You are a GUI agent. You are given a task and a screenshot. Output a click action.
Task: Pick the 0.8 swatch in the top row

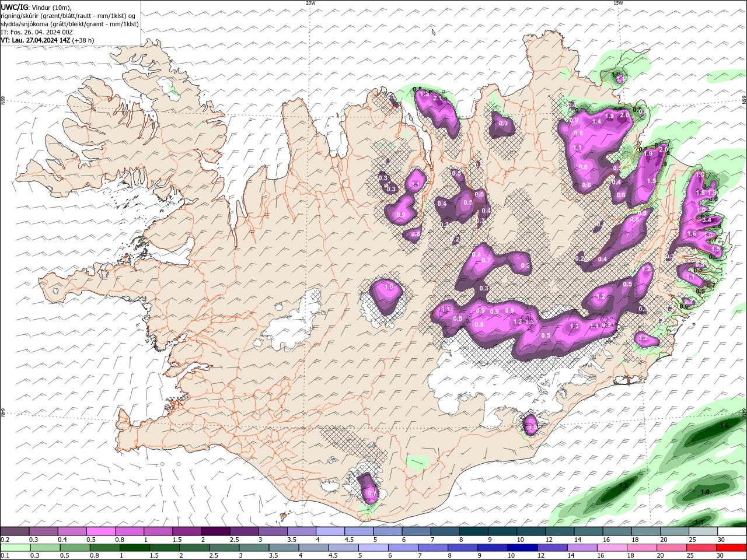tap(129, 531)
